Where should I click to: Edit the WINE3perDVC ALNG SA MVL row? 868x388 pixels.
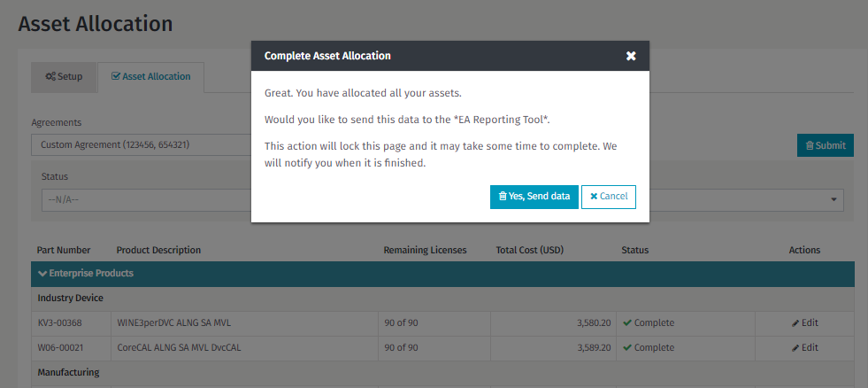coord(804,323)
